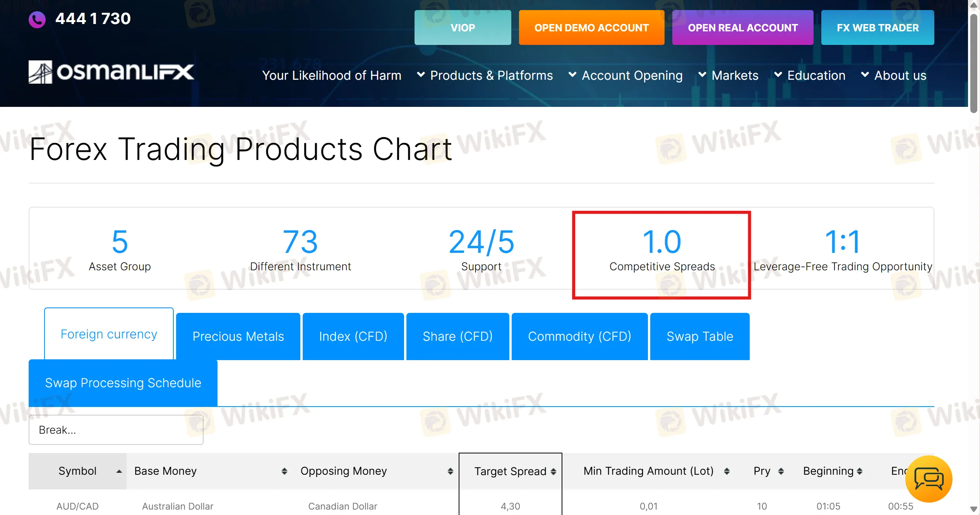Open the Education menu
Image resolution: width=980 pixels, height=515 pixels.
[810, 76]
